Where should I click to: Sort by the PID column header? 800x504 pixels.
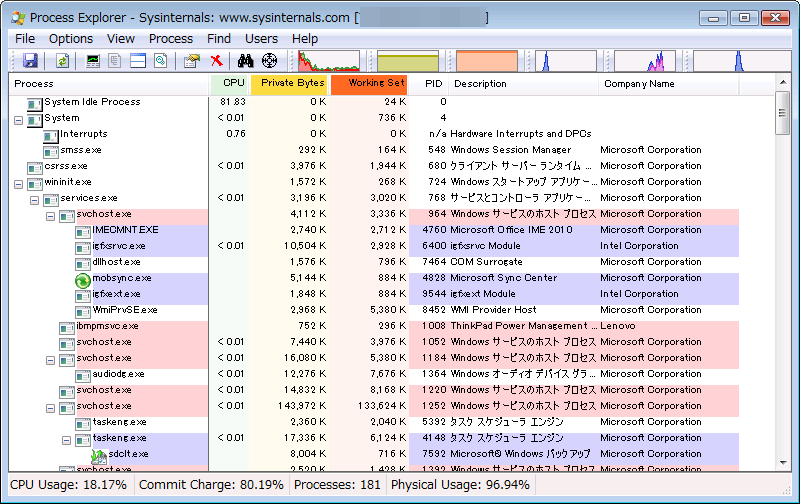[429, 84]
